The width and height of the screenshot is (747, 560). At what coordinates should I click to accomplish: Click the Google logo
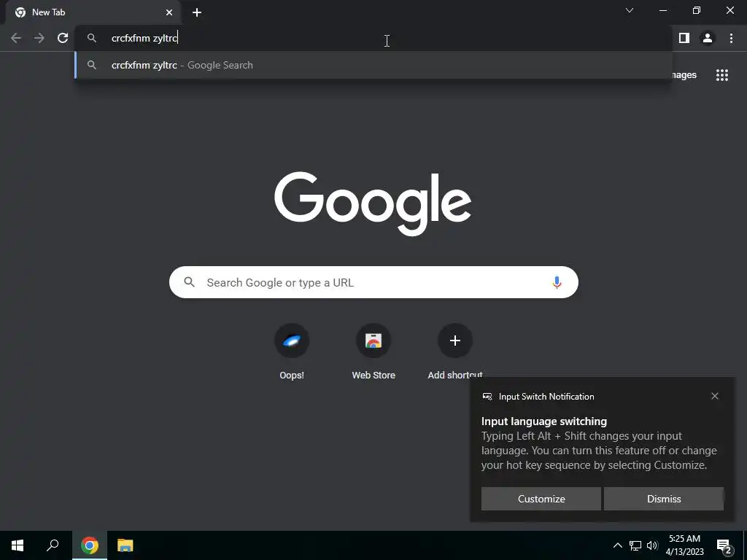click(x=373, y=204)
